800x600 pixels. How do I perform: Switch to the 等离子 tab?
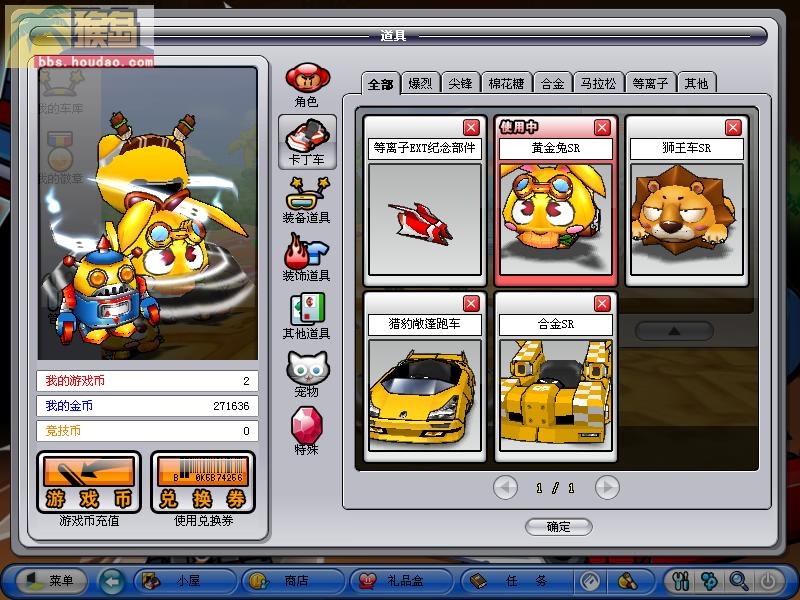651,83
